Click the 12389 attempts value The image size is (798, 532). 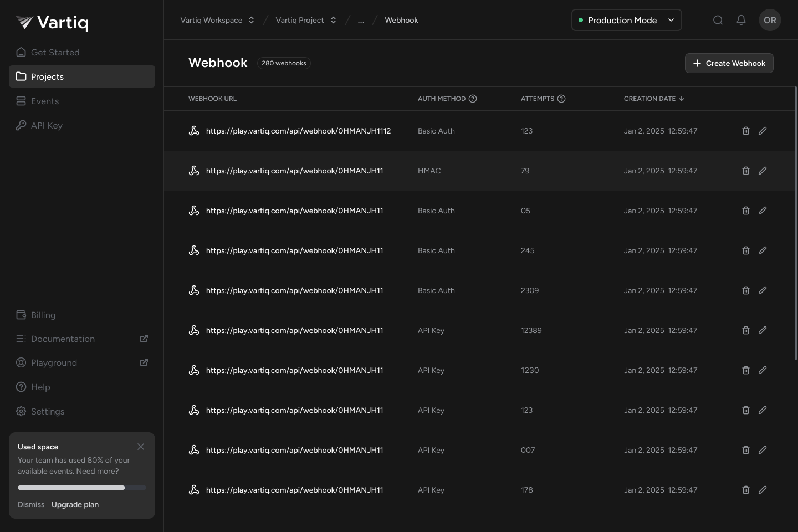(x=531, y=330)
